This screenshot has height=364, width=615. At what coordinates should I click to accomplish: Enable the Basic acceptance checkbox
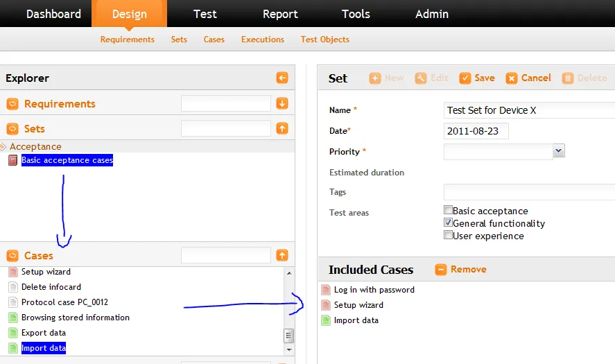tap(448, 211)
